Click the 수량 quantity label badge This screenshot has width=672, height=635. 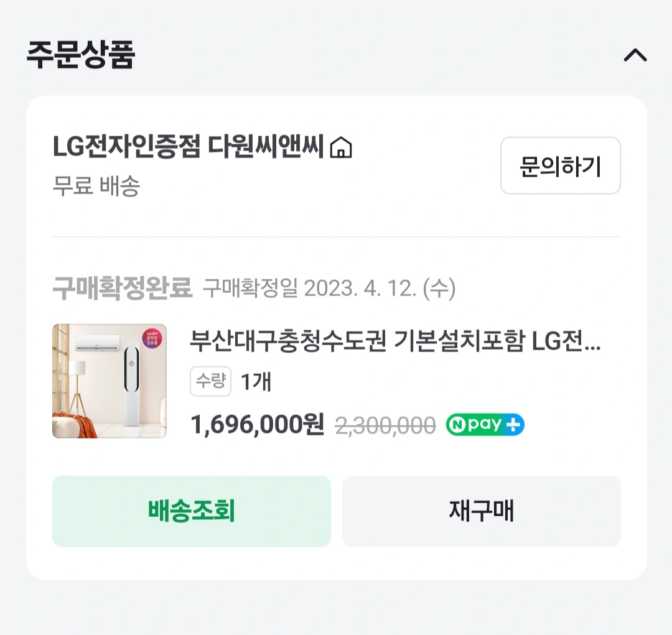[x=210, y=381]
